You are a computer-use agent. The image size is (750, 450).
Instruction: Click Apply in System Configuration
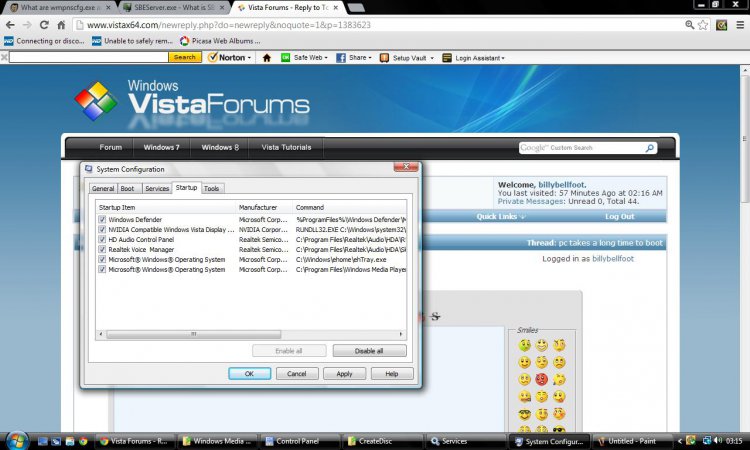click(x=344, y=373)
